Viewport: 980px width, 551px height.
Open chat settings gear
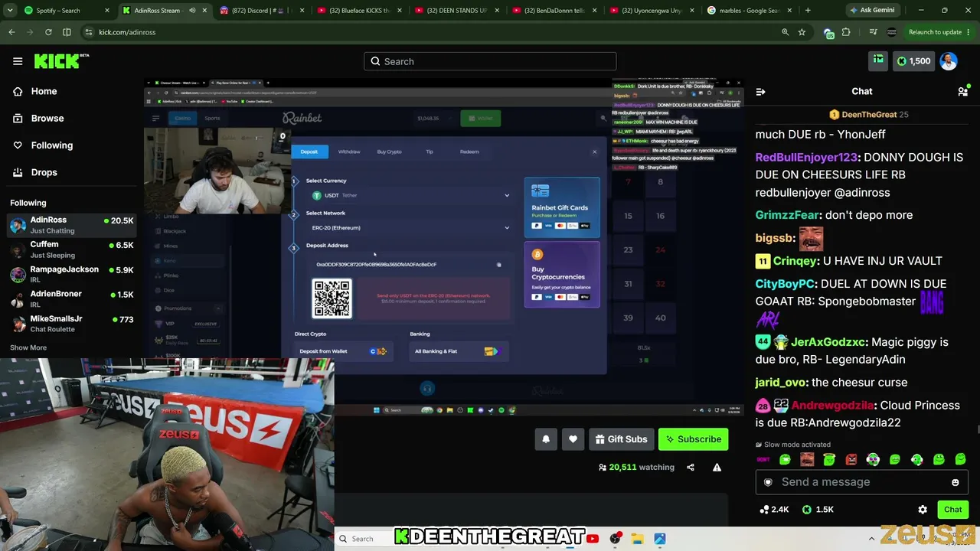[923, 510]
